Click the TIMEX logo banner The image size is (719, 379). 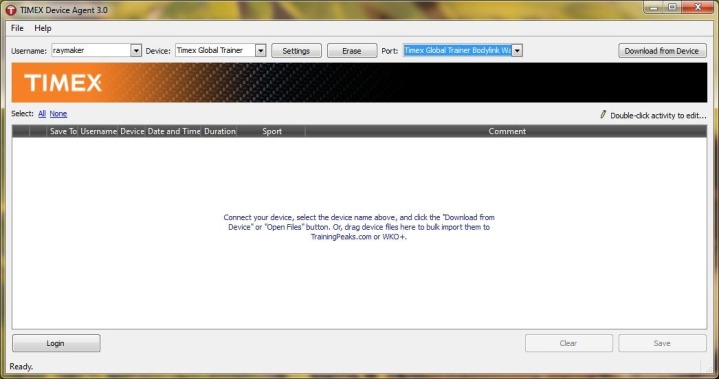click(x=359, y=82)
